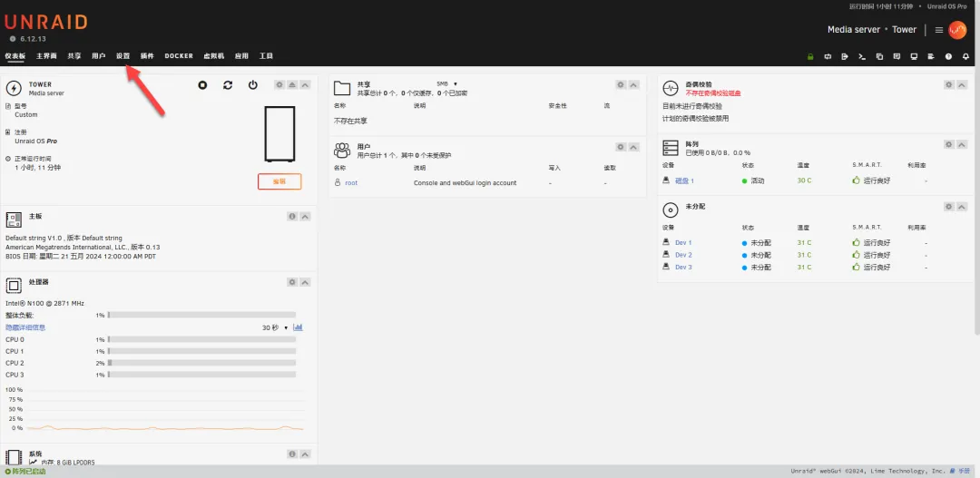The image size is (980, 478).
Task: Click the reboot icon in Tower panel
Action: pyautogui.click(x=228, y=85)
